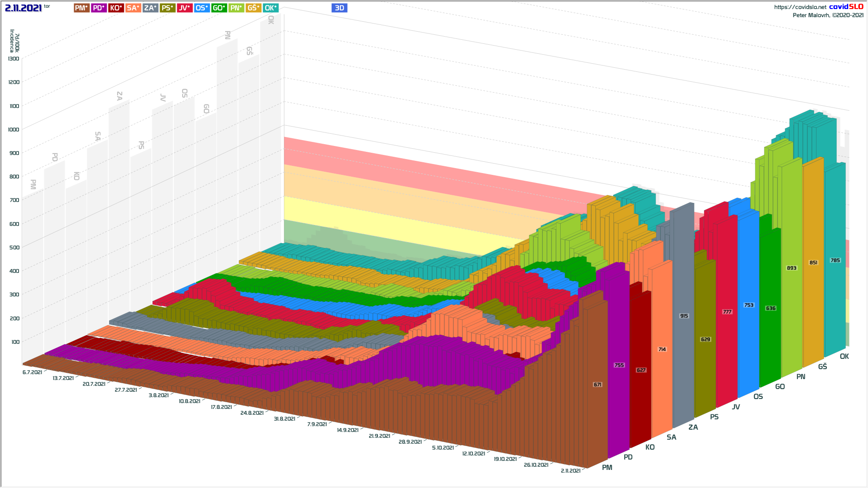This screenshot has height=488, width=868.
Task: Click the 893 value label on PN bar
Action: pyautogui.click(x=792, y=268)
